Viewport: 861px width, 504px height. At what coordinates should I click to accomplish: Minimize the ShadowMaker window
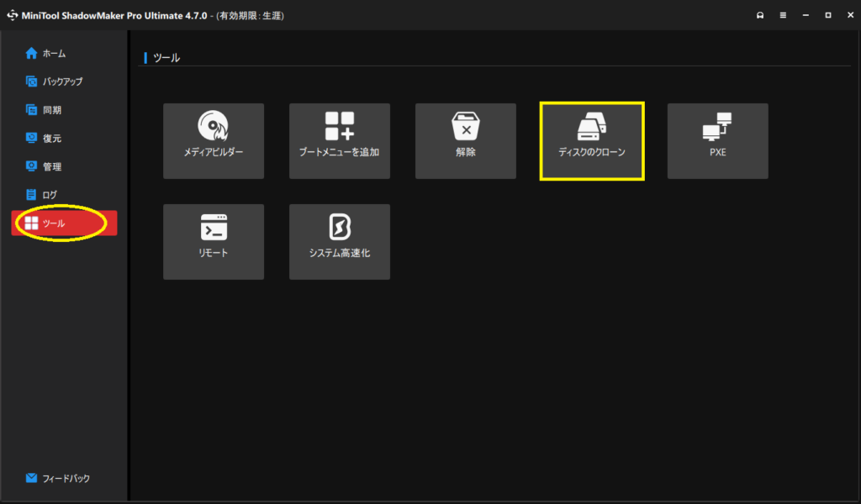tap(806, 15)
